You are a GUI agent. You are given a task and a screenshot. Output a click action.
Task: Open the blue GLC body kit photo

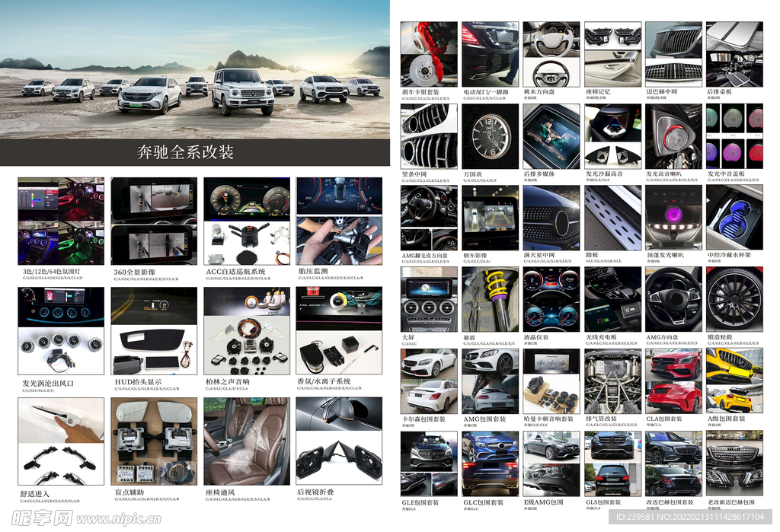tap(490, 464)
